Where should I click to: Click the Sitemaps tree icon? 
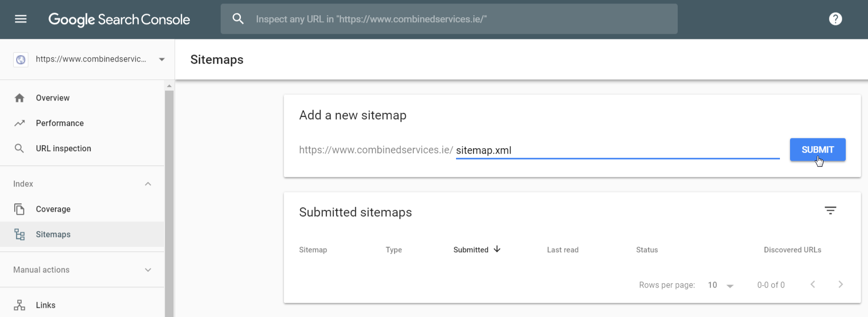(20, 235)
